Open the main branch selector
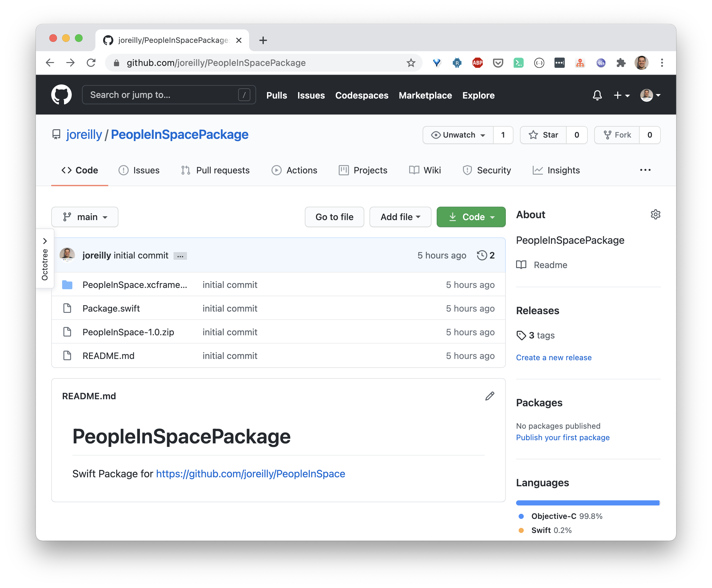Viewport: 712px width, 588px height. click(x=85, y=217)
